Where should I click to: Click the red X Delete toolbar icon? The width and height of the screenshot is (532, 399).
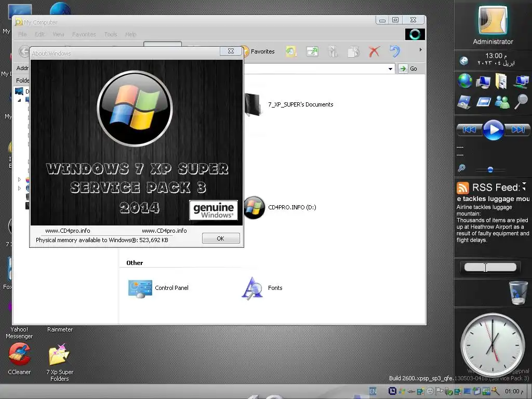[374, 51]
